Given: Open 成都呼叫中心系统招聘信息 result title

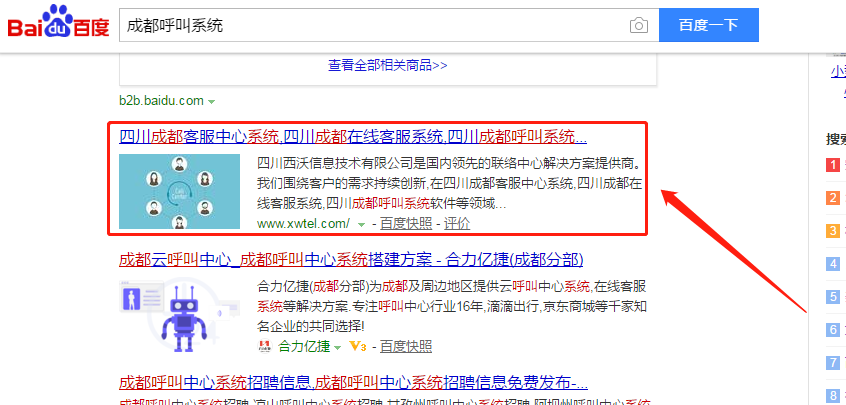Looking at the screenshot, I should point(353,383).
